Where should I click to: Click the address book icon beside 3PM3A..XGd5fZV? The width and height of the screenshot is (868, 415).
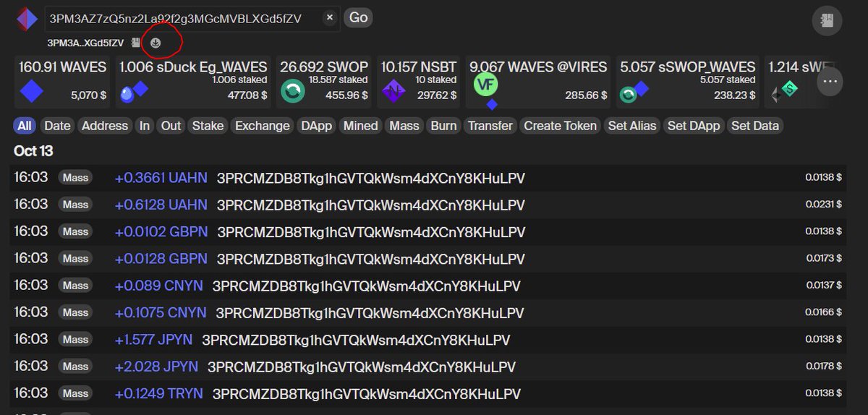[x=136, y=43]
